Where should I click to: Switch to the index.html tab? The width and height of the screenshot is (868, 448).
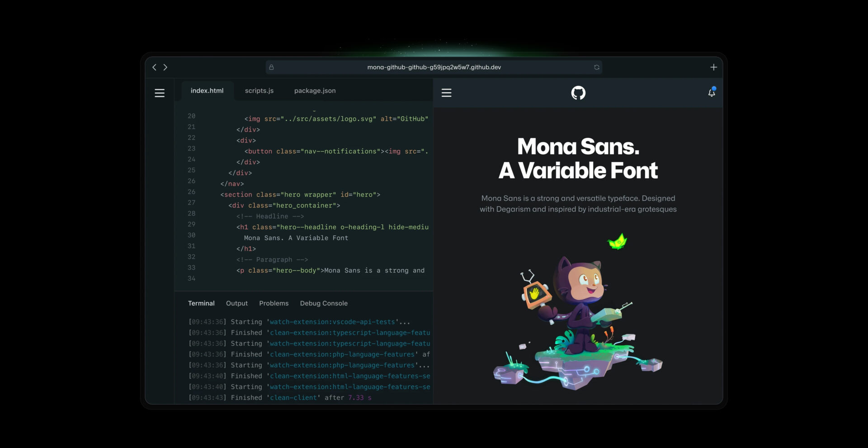pos(207,91)
